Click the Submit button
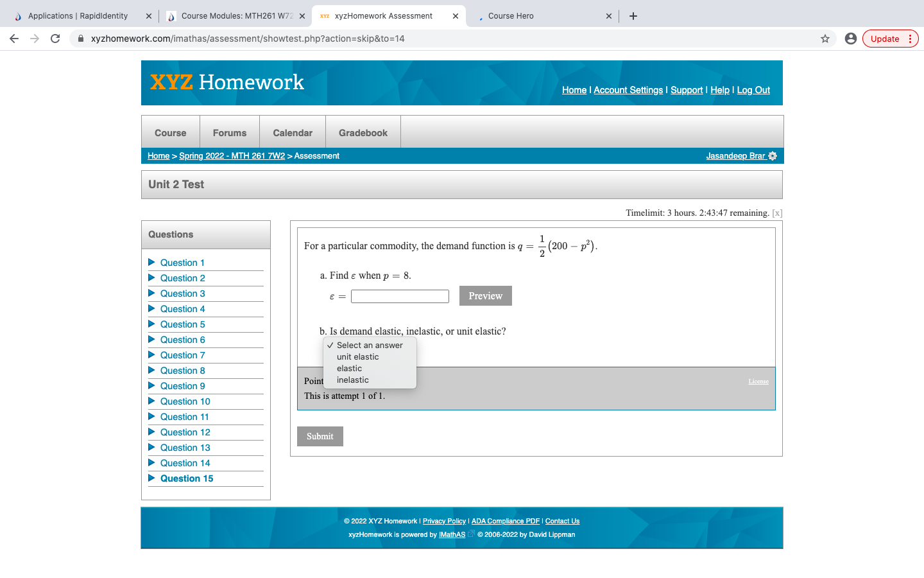The image size is (924, 578). pos(320,436)
